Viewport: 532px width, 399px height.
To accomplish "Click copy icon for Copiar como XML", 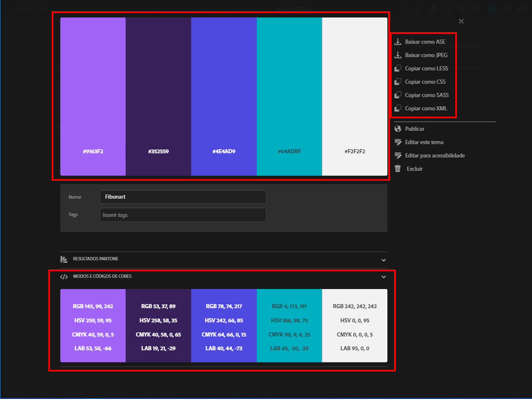I will tap(398, 108).
